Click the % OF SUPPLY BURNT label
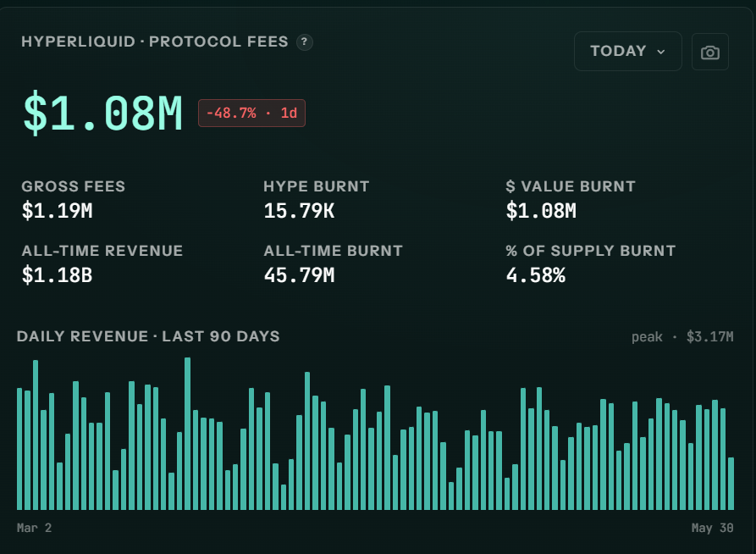This screenshot has width=756, height=554. pos(591,251)
